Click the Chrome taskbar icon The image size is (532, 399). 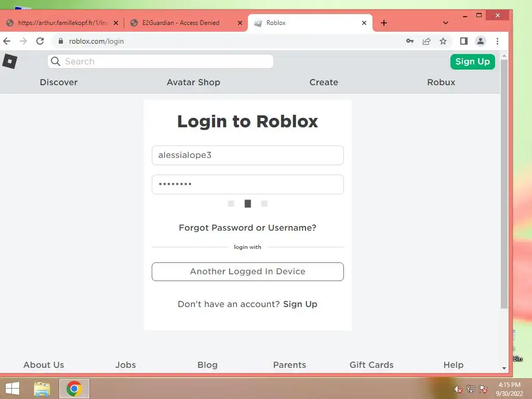(x=74, y=389)
